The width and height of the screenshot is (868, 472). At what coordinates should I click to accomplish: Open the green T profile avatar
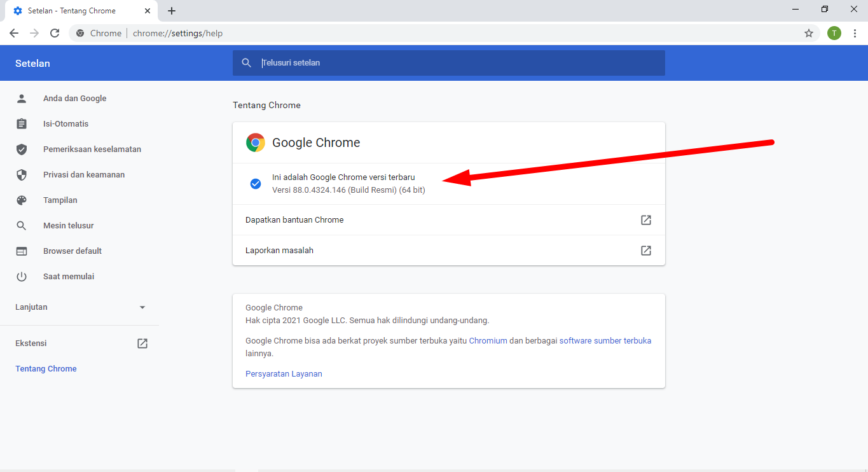pyautogui.click(x=834, y=33)
